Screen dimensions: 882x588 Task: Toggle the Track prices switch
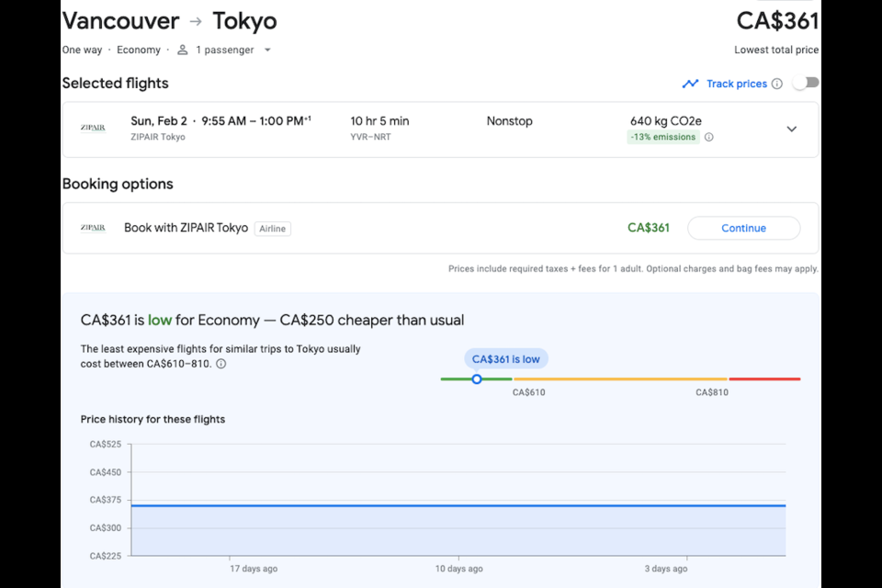(x=806, y=84)
